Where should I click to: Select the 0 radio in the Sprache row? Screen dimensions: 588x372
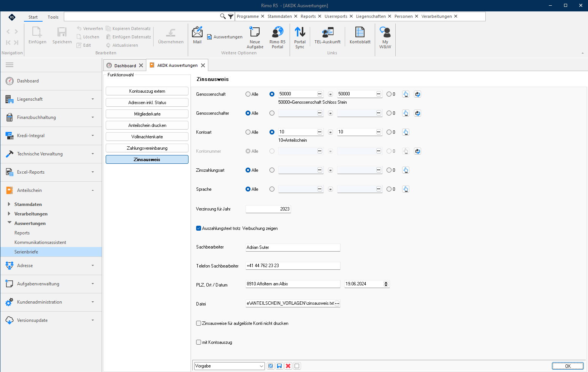[x=389, y=189]
